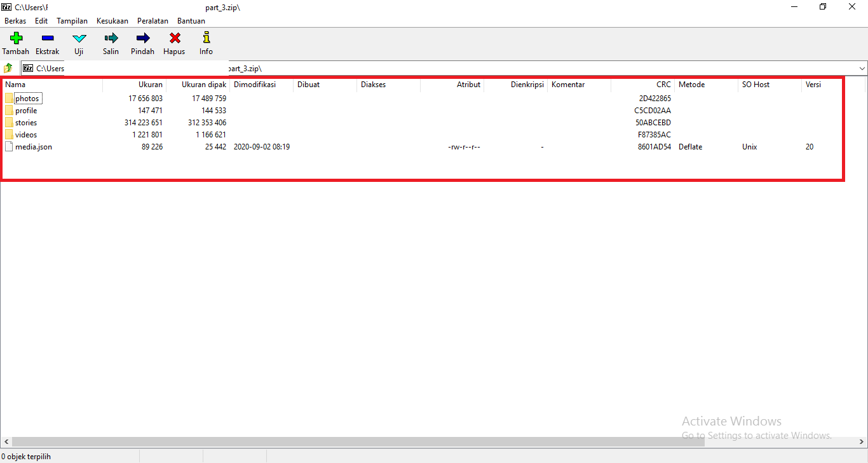This screenshot has width=868, height=463.
Task: Click modified date 2020-09-02 08:19
Action: point(262,147)
